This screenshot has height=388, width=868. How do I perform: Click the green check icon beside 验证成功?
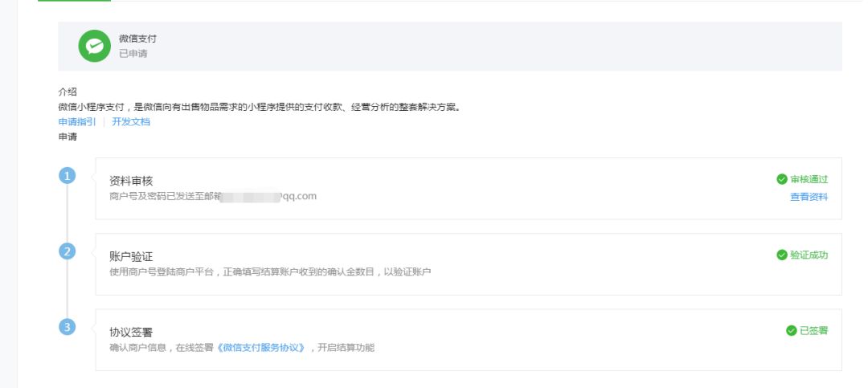[782, 255]
